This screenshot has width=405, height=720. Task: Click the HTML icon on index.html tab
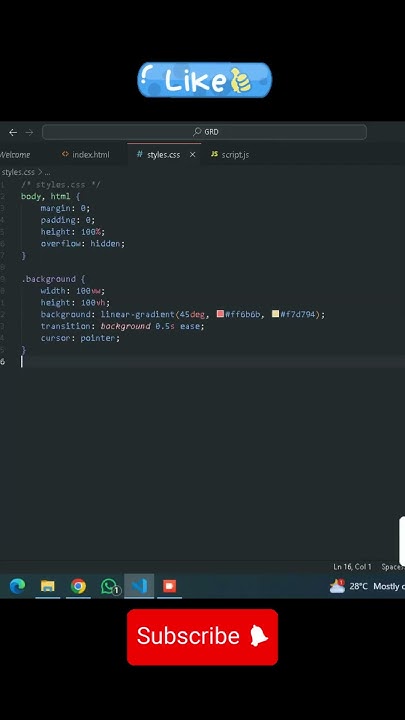(x=65, y=154)
